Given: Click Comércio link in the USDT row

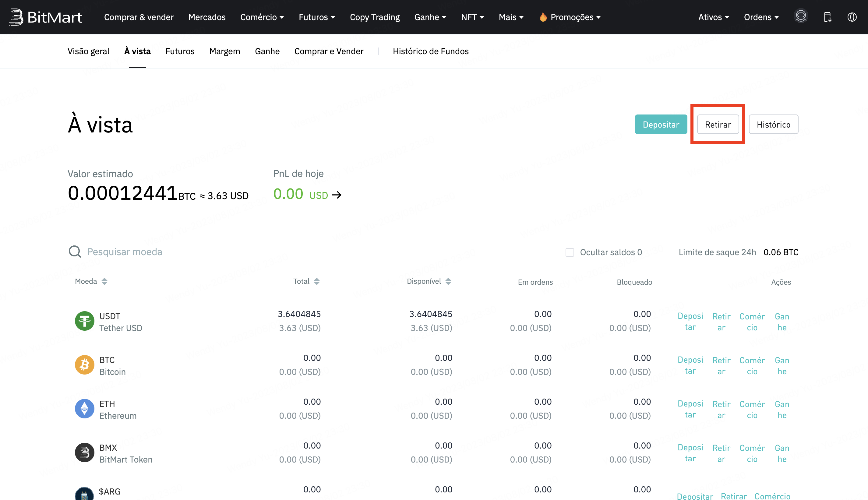Looking at the screenshot, I should (x=752, y=322).
